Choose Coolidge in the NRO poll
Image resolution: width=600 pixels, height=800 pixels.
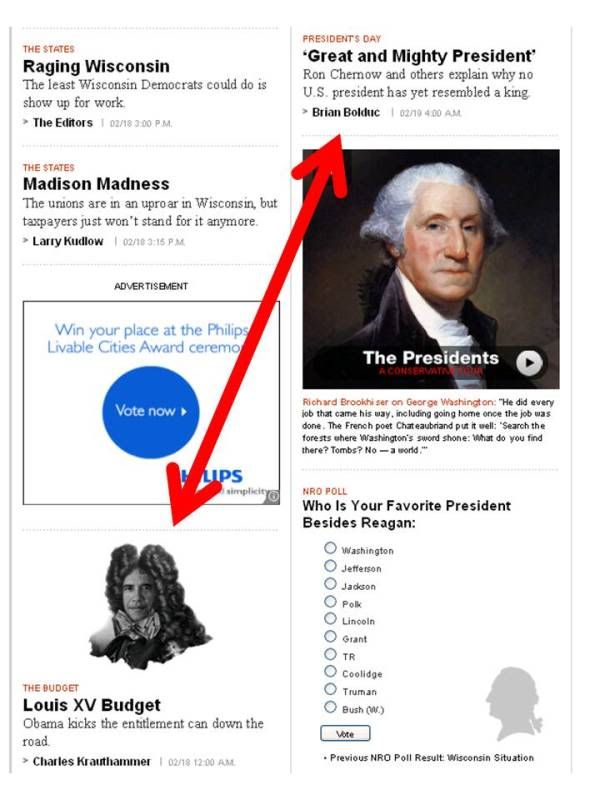click(331, 671)
